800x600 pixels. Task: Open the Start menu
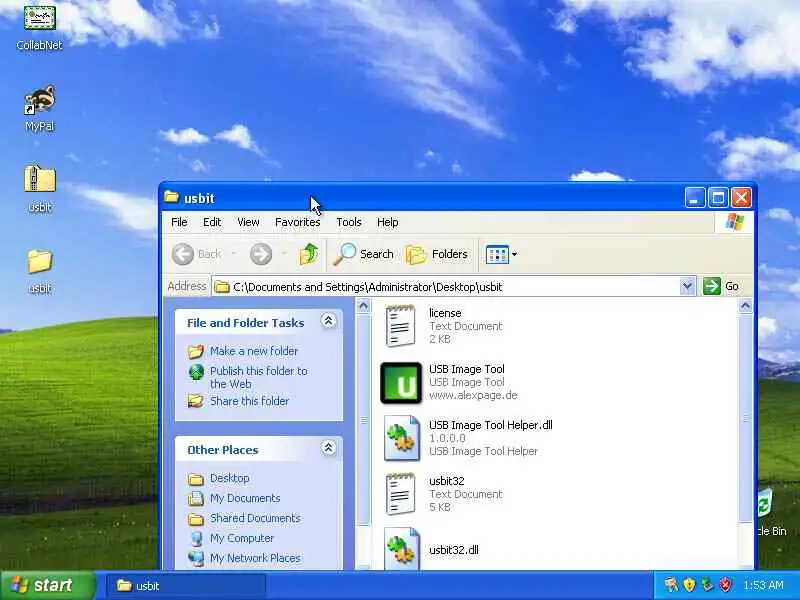[x=48, y=585]
